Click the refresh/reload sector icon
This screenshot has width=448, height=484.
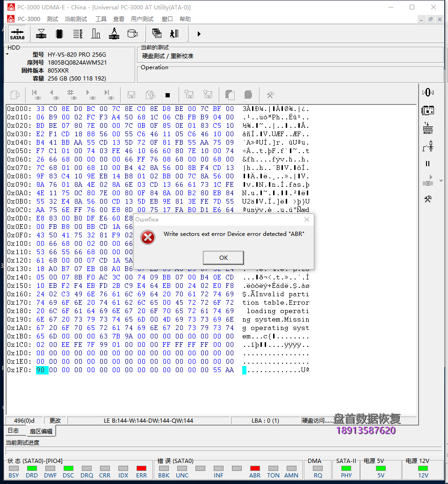[150, 95]
